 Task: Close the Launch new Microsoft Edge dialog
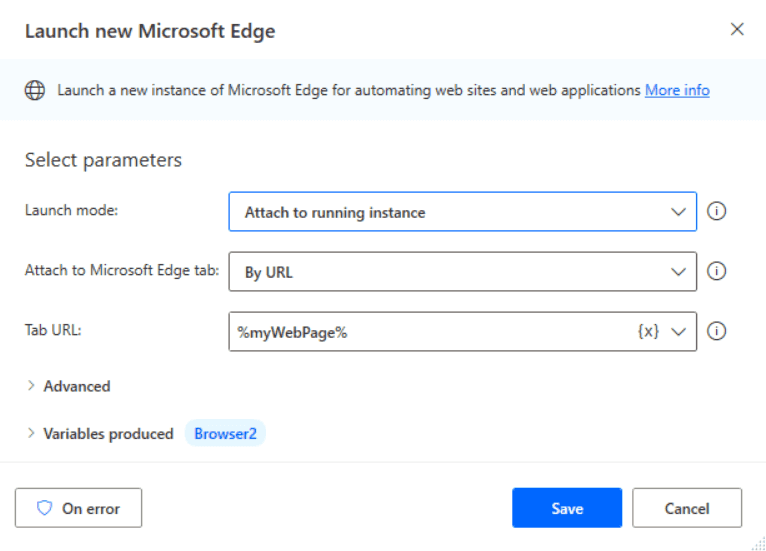pos(737,29)
